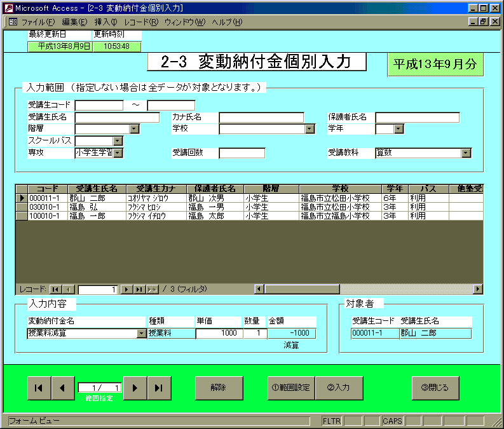Image resolution: width=504 pixels, height=429 pixels.
Task: Click the starting 受講生コード input field
Action: point(99,105)
